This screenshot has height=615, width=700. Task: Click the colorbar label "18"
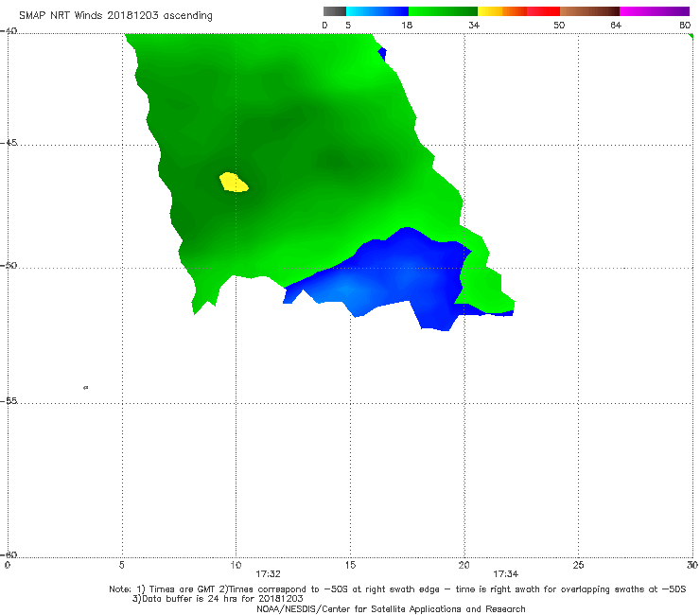(x=407, y=26)
